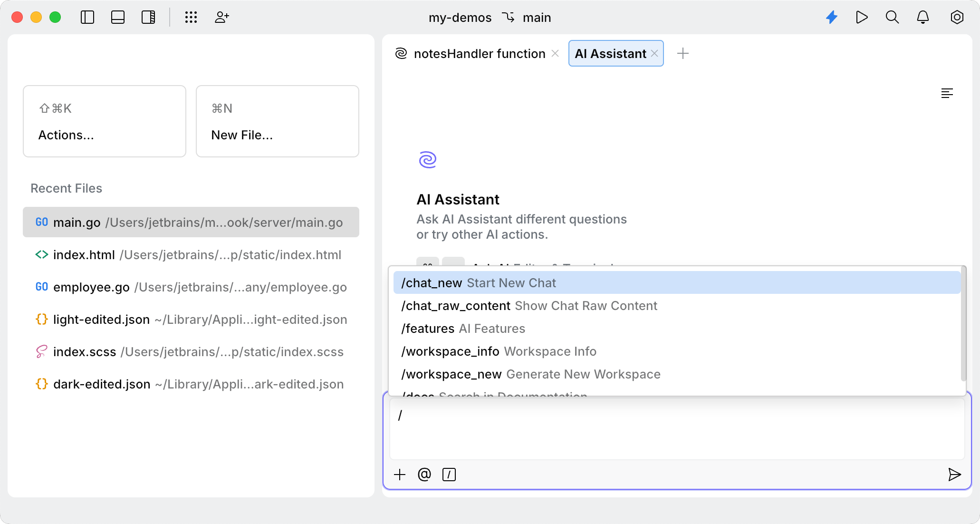
Task: Open the chat list lines icon
Action: coord(947,93)
